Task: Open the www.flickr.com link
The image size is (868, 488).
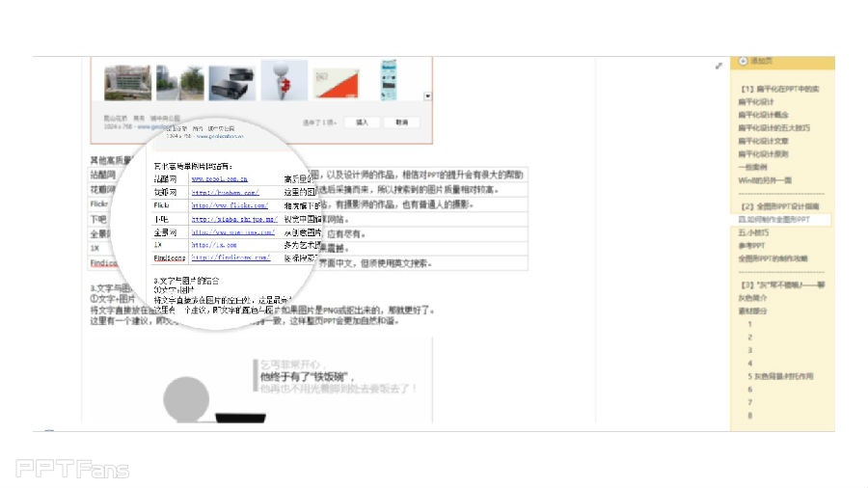Action: [x=230, y=205]
